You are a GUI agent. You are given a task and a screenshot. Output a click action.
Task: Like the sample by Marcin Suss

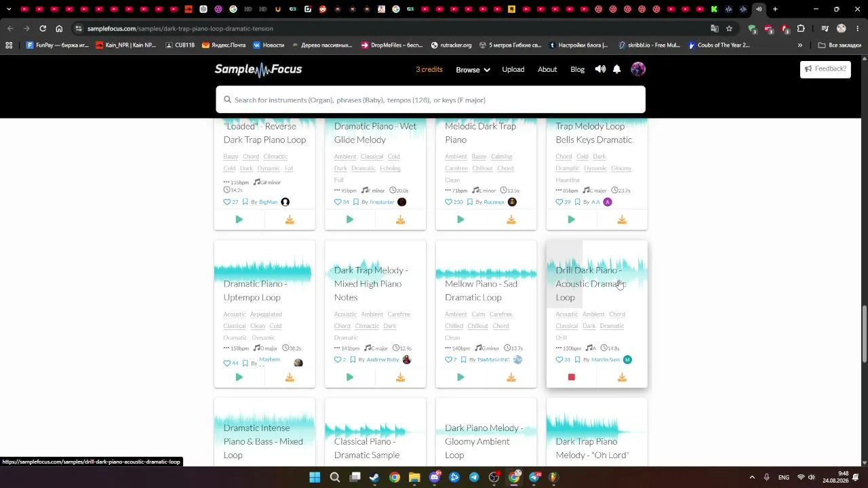pyautogui.click(x=559, y=359)
